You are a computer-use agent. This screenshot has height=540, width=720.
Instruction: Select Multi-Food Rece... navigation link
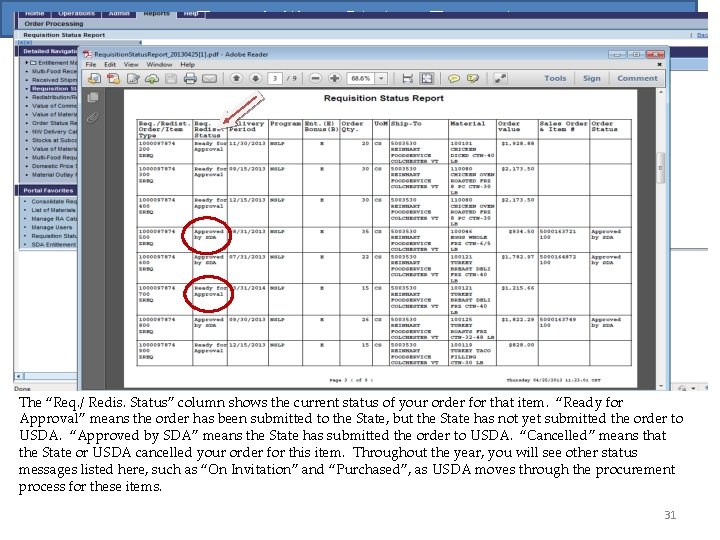54,71
